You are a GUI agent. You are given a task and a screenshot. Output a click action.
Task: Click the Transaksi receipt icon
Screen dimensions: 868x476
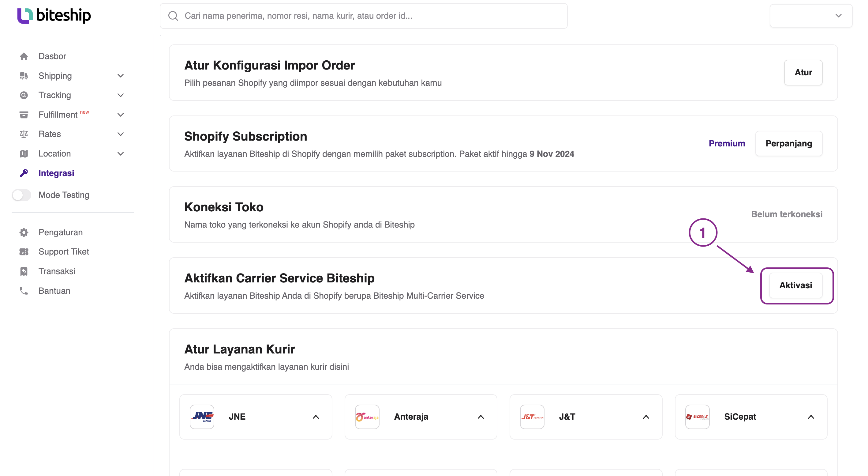[24, 271]
